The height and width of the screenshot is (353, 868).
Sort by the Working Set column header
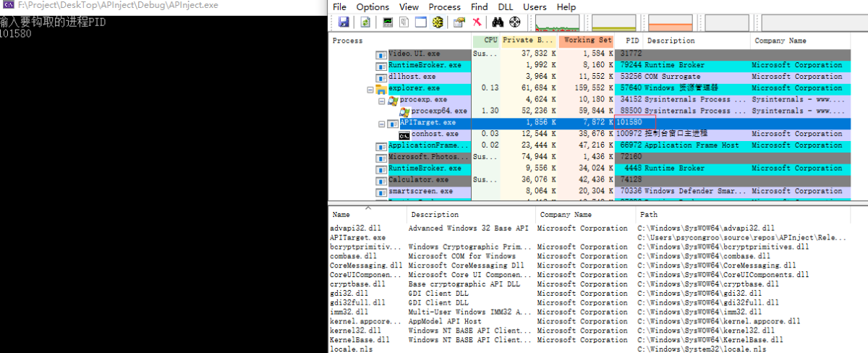(587, 41)
